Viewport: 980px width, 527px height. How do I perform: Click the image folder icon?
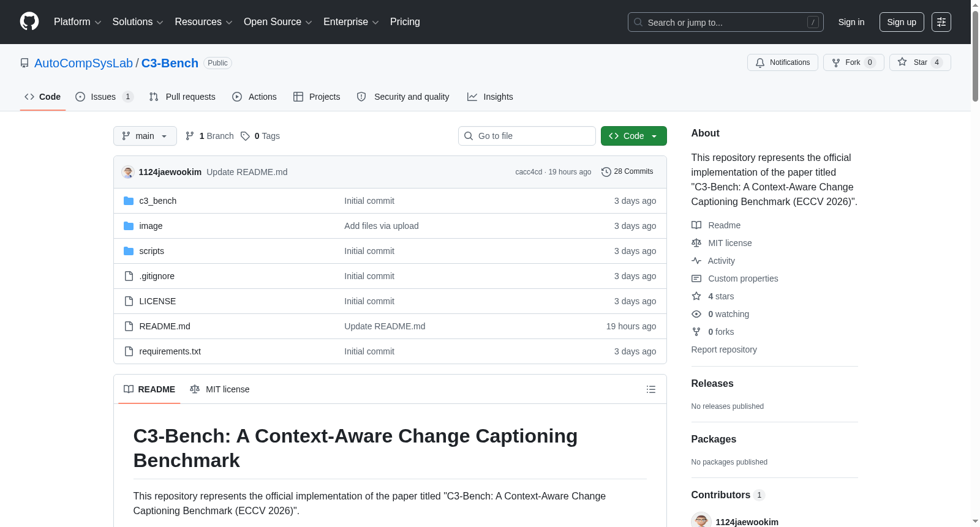click(129, 226)
